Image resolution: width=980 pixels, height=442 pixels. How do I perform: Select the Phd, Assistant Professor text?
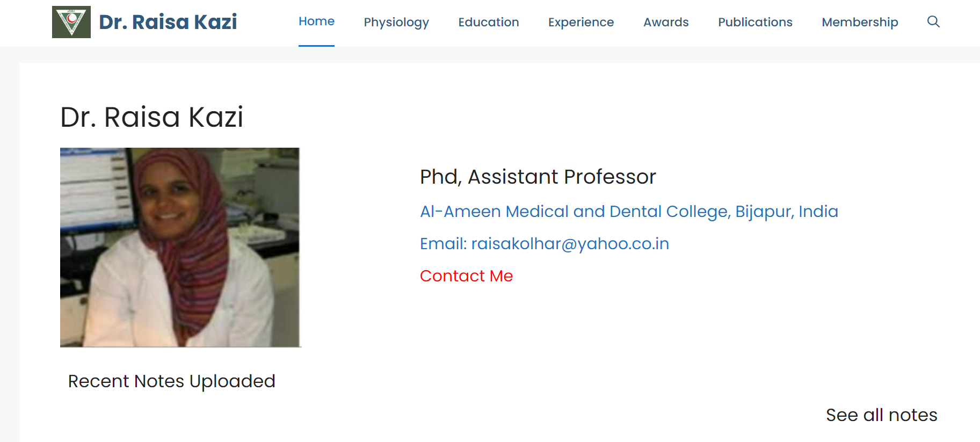(538, 177)
